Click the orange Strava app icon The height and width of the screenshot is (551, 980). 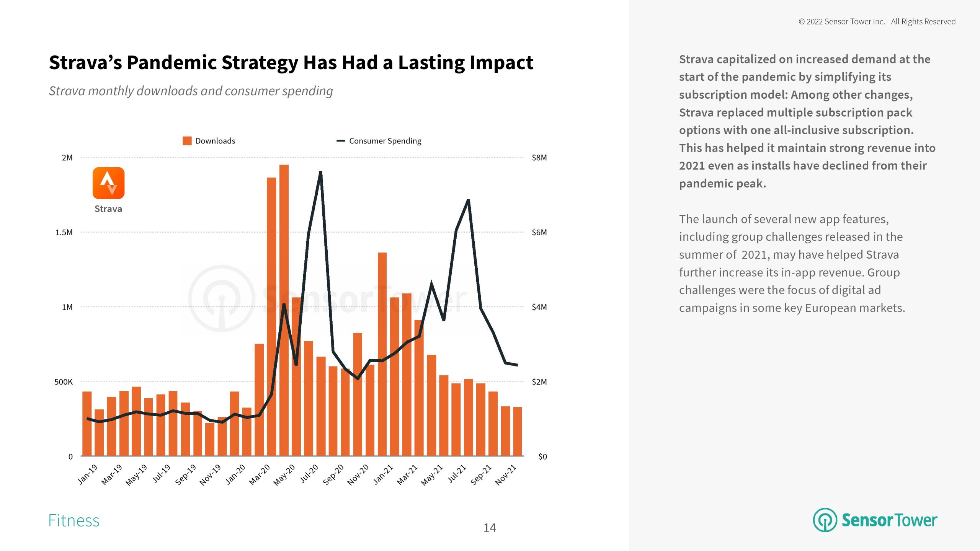click(108, 183)
